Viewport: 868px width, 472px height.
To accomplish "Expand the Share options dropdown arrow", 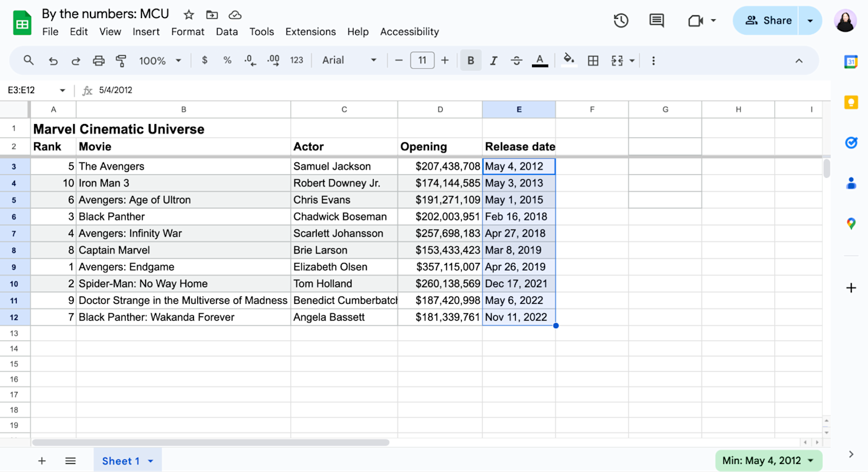I will (x=810, y=20).
